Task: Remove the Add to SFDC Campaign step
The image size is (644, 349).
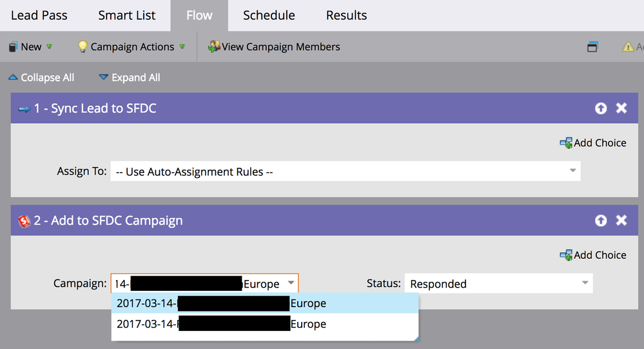Action: [x=621, y=221]
